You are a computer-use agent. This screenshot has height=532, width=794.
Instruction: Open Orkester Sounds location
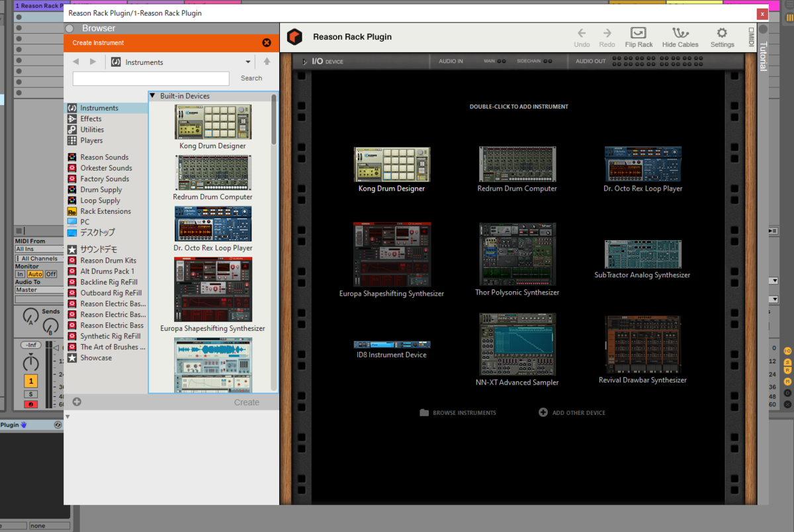[x=106, y=168]
